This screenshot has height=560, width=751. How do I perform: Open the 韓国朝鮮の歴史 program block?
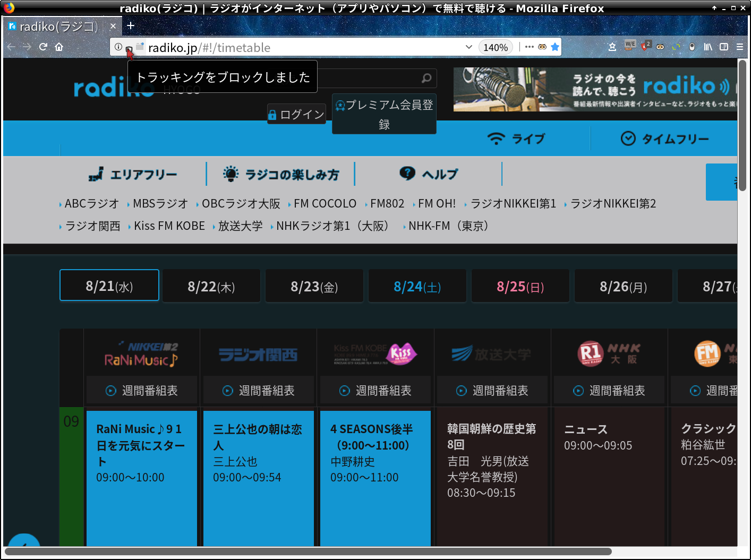pyautogui.click(x=492, y=476)
